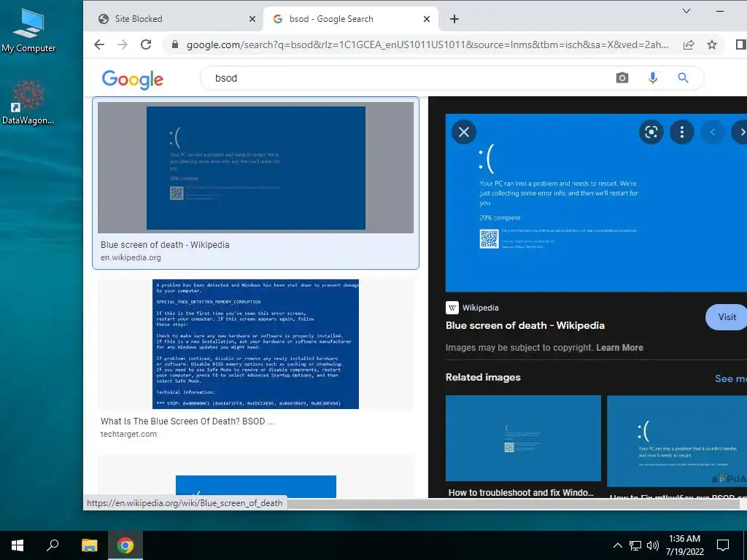Select the bsod - Google Search tab
Viewport: 747px width, 560px height.
350,18
